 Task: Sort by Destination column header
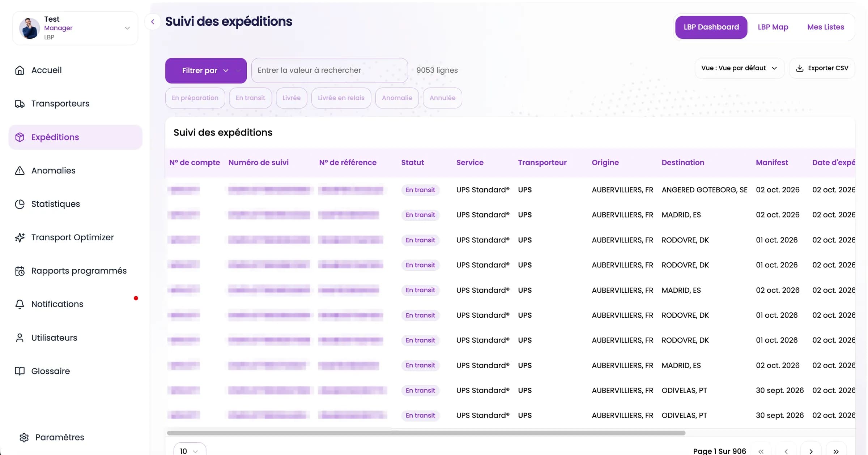tap(683, 163)
